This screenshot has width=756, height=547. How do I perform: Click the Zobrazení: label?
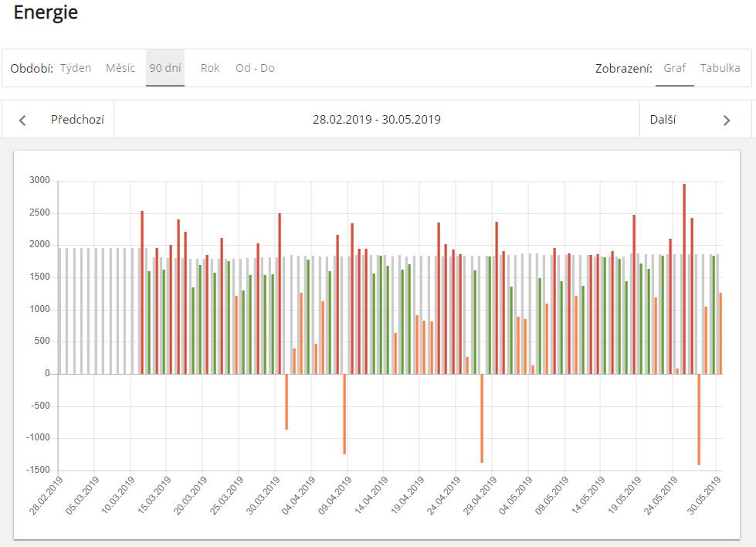(623, 69)
